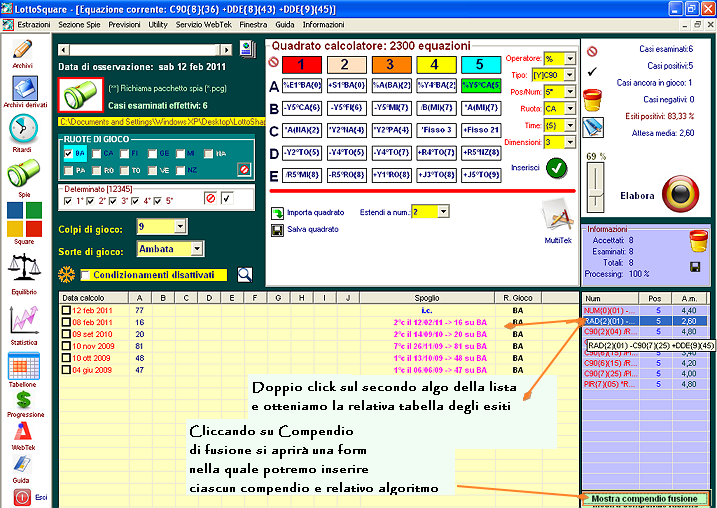The height and width of the screenshot is (508, 717).
Task: Open the Previsioni menu
Action: (x=124, y=25)
